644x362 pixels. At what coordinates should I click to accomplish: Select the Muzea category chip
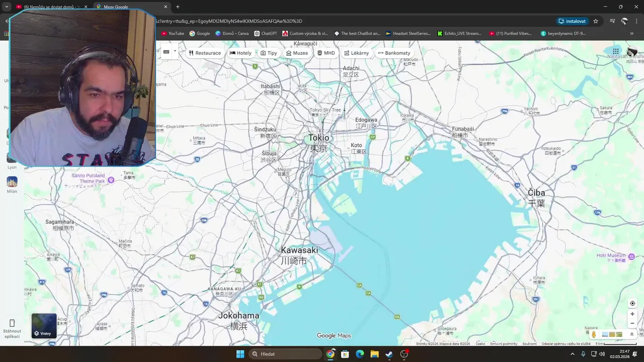297,53
